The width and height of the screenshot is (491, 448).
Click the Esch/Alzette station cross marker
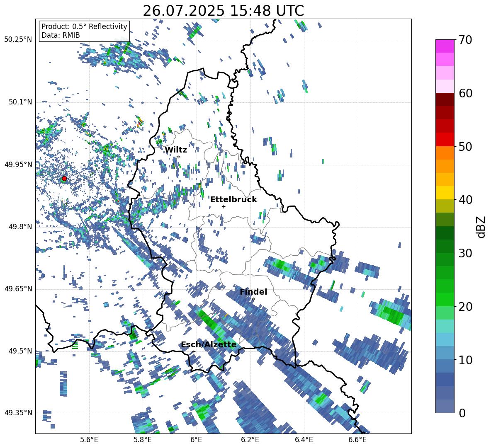194,351
